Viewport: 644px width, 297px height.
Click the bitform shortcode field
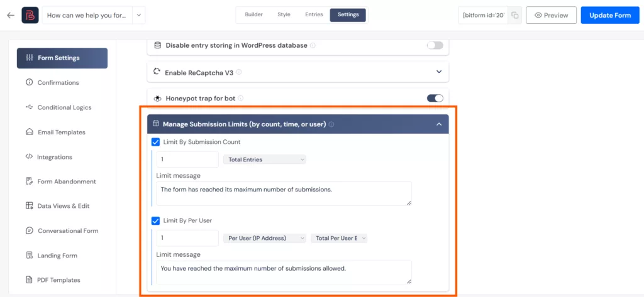(484, 15)
